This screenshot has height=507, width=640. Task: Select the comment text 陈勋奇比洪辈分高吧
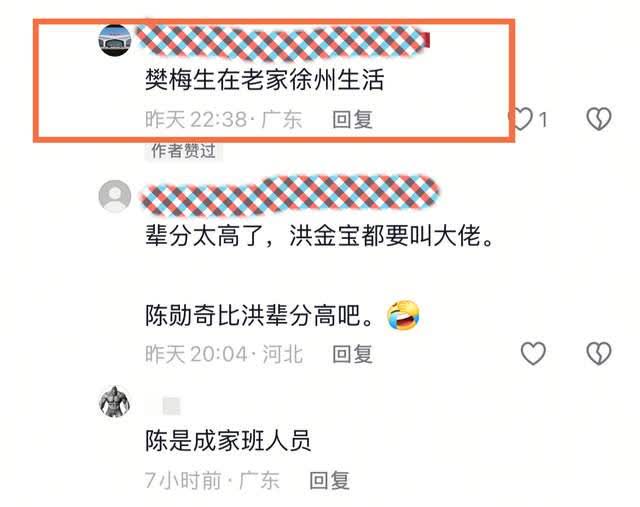pyautogui.click(x=260, y=316)
